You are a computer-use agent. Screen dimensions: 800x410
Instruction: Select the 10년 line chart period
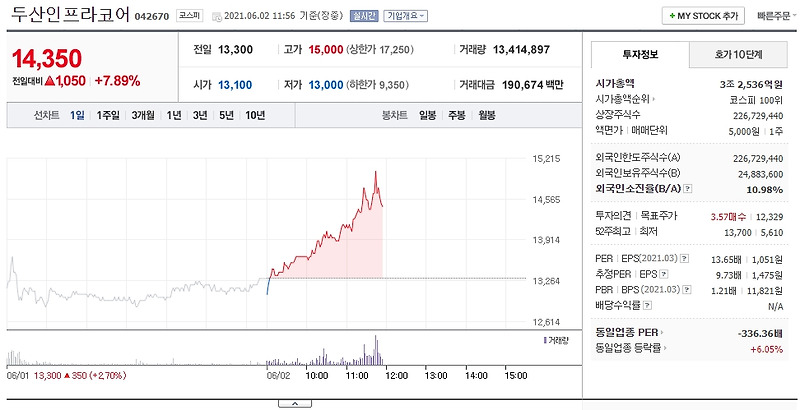[255, 115]
